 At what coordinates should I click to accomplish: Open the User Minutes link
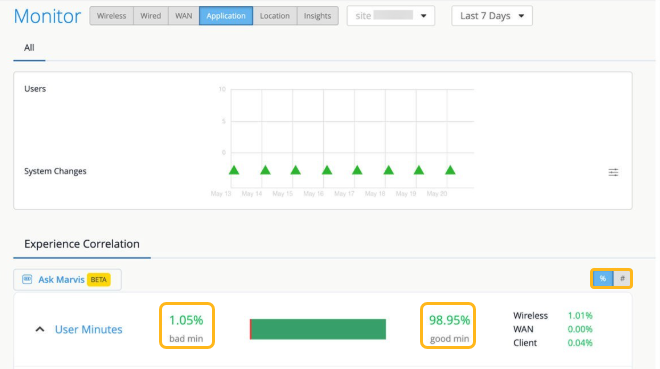[89, 329]
